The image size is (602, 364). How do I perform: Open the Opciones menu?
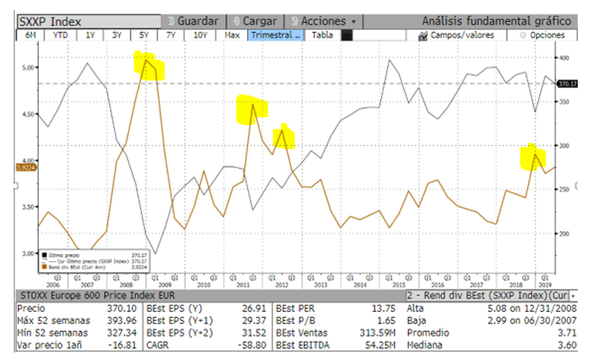tap(542, 35)
